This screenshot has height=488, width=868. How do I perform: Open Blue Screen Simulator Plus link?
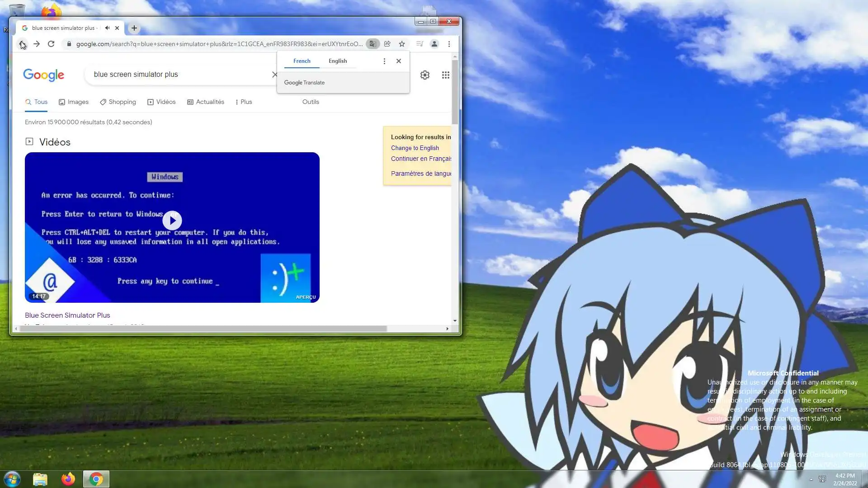pyautogui.click(x=67, y=315)
